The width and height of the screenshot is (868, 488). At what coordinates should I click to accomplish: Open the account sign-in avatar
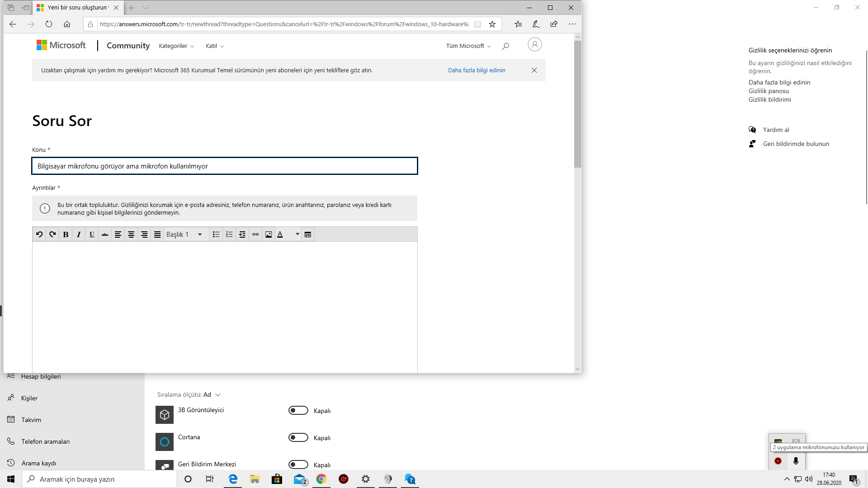point(534,44)
